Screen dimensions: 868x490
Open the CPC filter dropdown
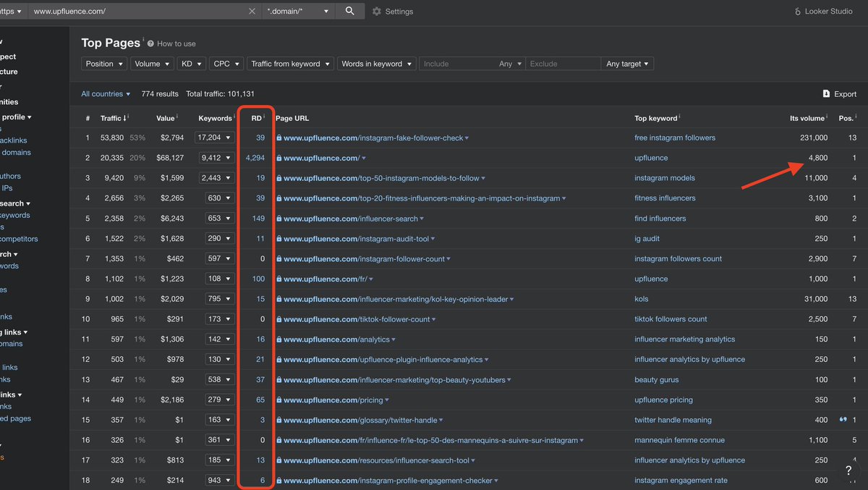226,64
